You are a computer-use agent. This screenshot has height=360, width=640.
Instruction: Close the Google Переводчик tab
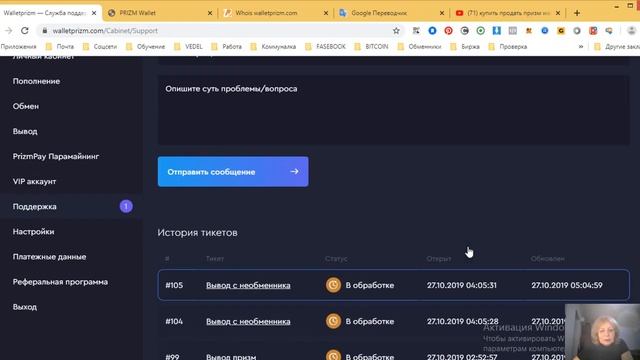pyautogui.click(x=442, y=13)
